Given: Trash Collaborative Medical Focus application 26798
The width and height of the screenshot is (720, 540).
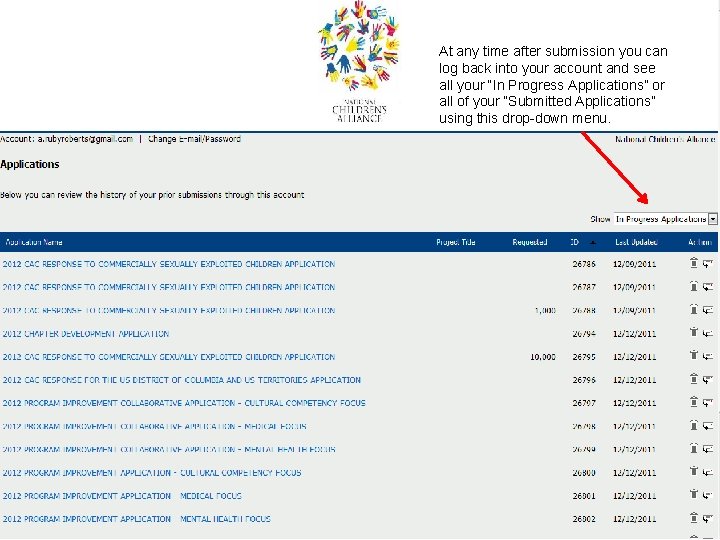Looking at the screenshot, I should click(x=693, y=425).
